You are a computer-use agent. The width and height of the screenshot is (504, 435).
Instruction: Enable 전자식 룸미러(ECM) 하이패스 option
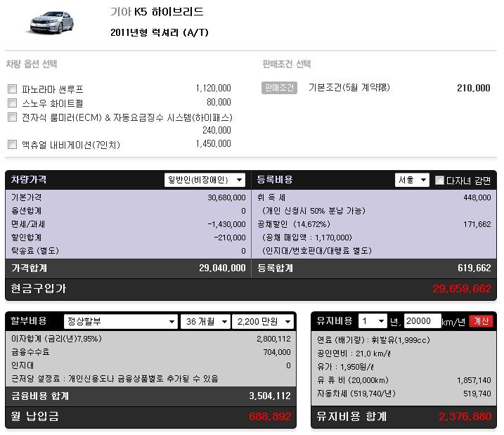click(x=12, y=117)
